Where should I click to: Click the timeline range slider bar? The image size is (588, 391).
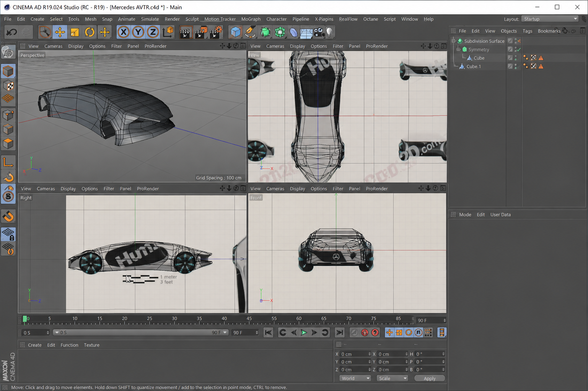pos(141,333)
